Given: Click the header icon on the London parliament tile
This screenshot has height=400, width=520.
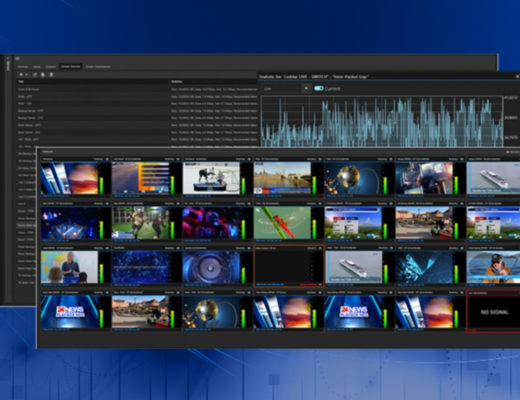Looking at the screenshot, I should coord(320,159).
